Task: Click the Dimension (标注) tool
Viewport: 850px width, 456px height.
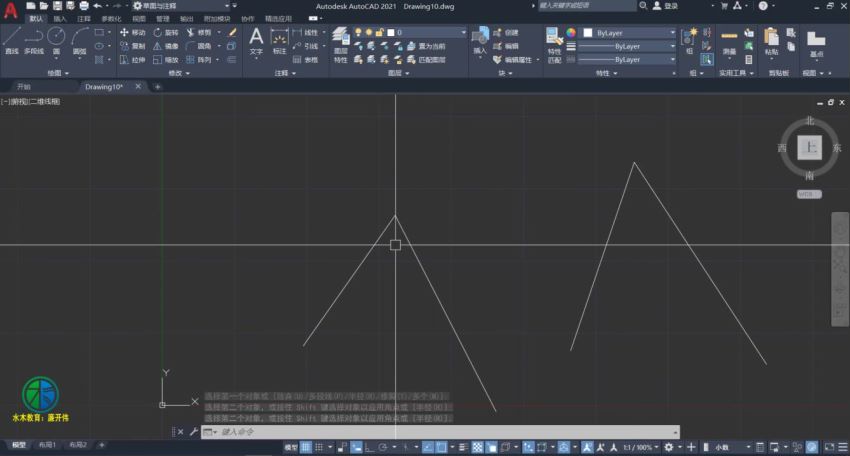Action: 279,42
